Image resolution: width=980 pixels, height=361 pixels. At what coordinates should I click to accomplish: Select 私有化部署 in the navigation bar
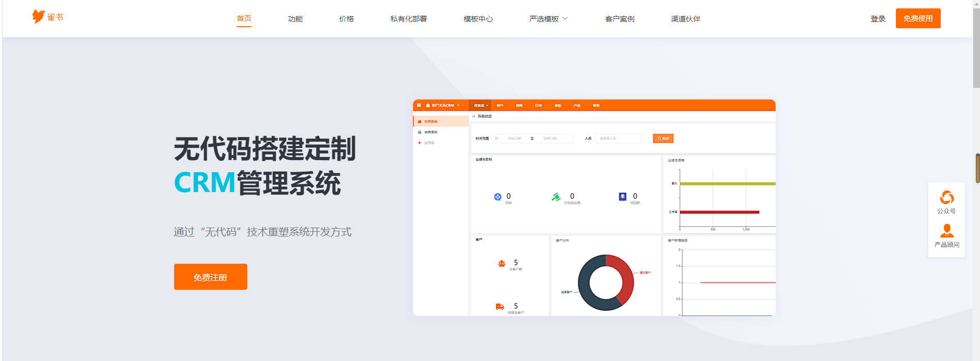(x=409, y=19)
